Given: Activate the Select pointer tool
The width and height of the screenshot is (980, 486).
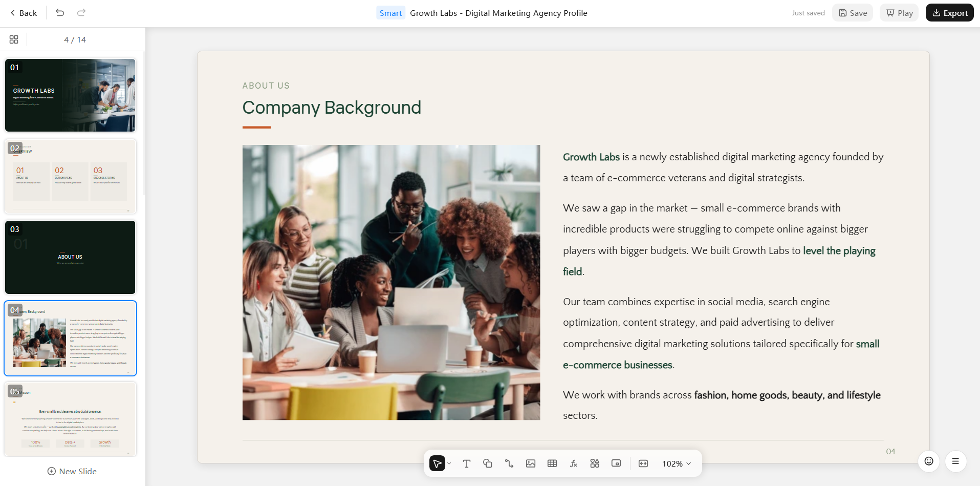Looking at the screenshot, I should [437, 463].
